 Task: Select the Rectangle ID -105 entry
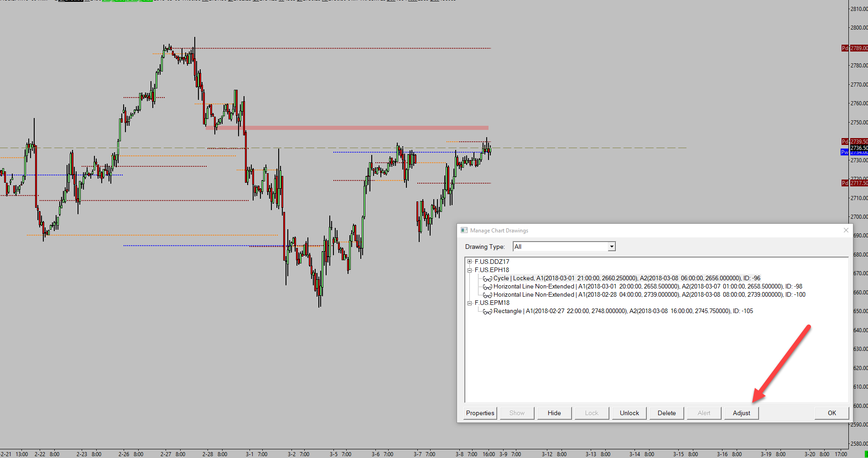623,311
